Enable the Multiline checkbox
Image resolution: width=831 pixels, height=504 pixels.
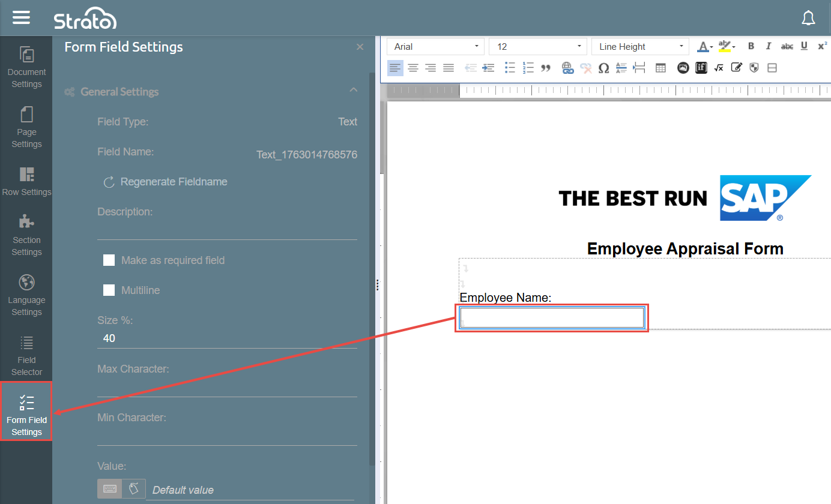(109, 290)
